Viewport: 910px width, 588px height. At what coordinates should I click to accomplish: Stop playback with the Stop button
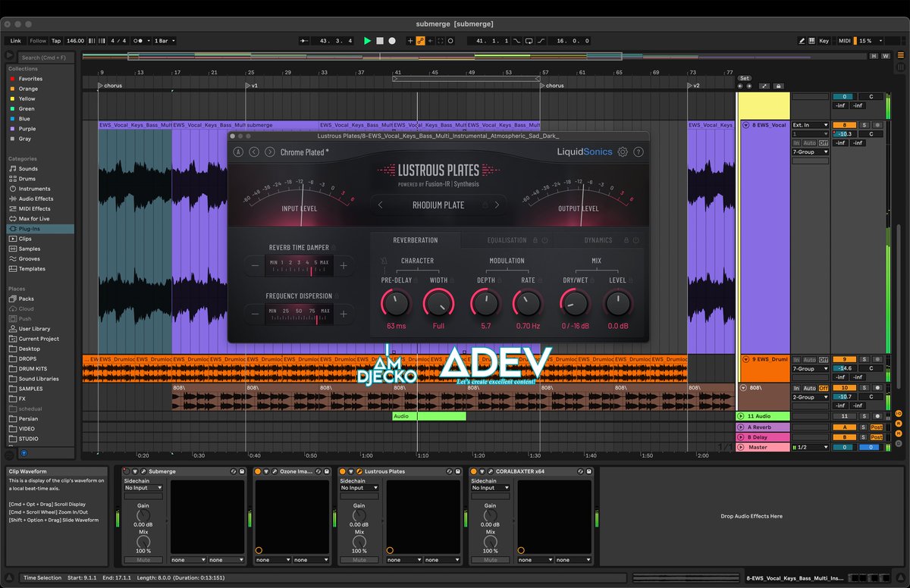tap(380, 41)
